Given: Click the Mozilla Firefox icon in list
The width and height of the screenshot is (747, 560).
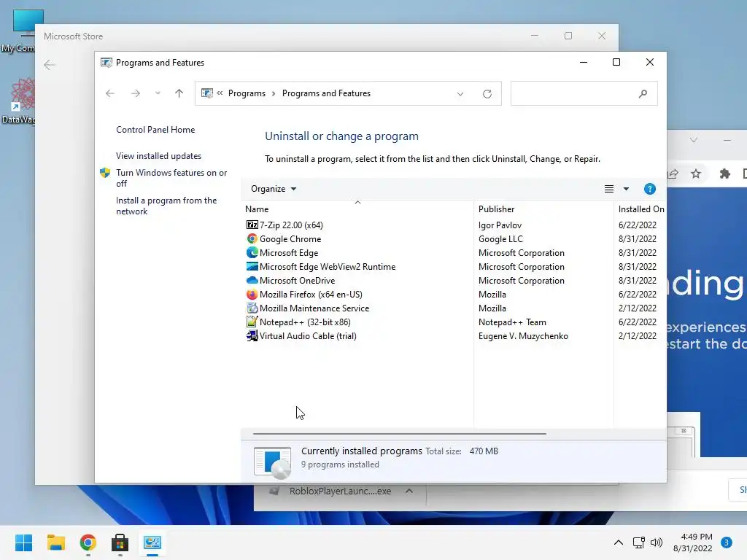Looking at the screenshot, I should [252, 295].
